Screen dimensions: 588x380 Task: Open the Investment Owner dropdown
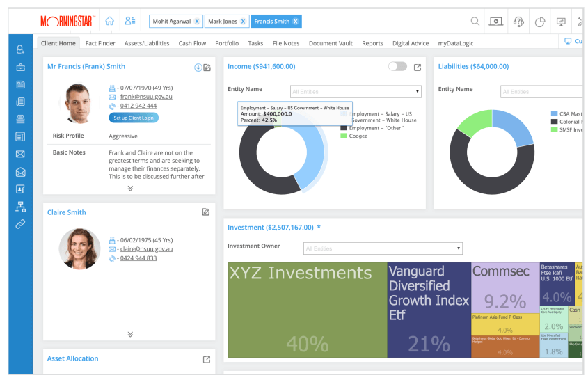click(383, 248)
